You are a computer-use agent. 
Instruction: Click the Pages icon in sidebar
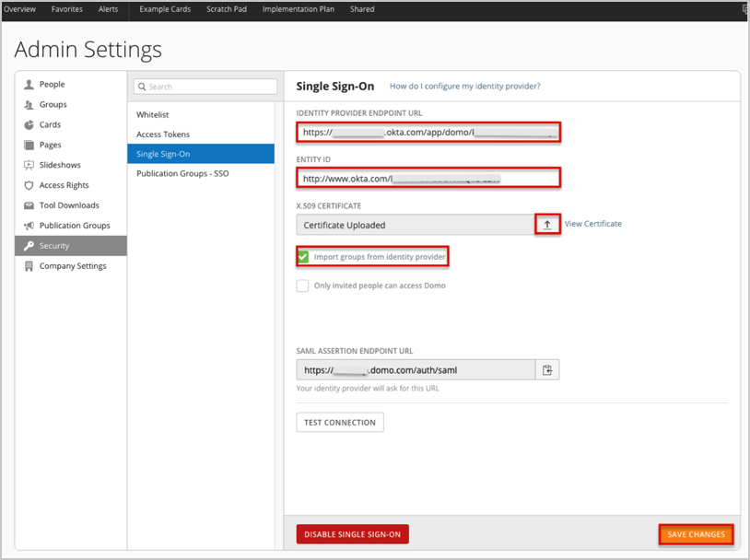(x=29, y=146)
